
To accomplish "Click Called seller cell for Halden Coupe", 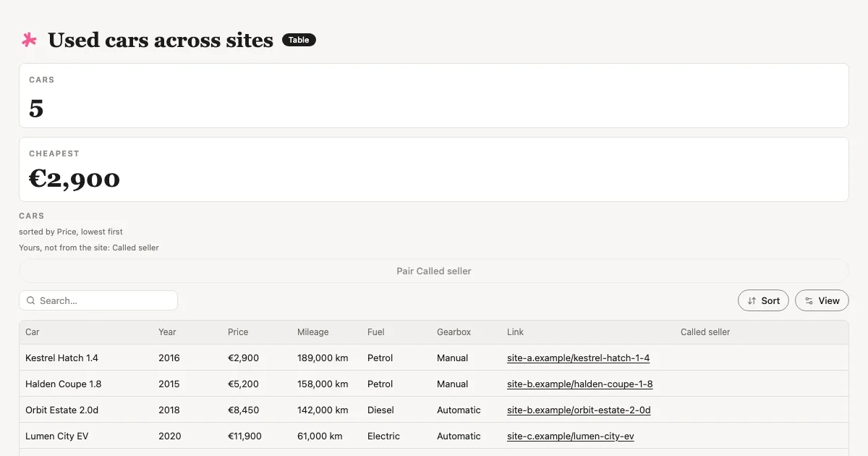I will (762, 384).
